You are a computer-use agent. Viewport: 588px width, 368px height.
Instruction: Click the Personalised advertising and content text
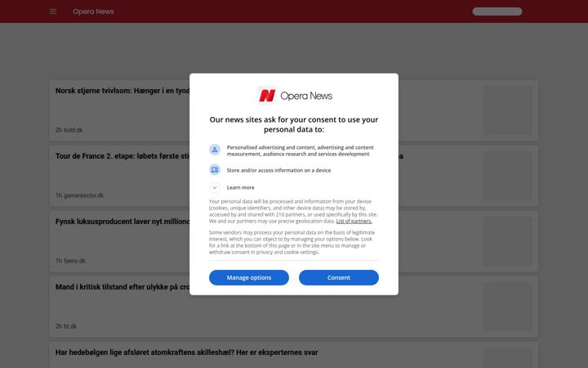pos(300,150)
